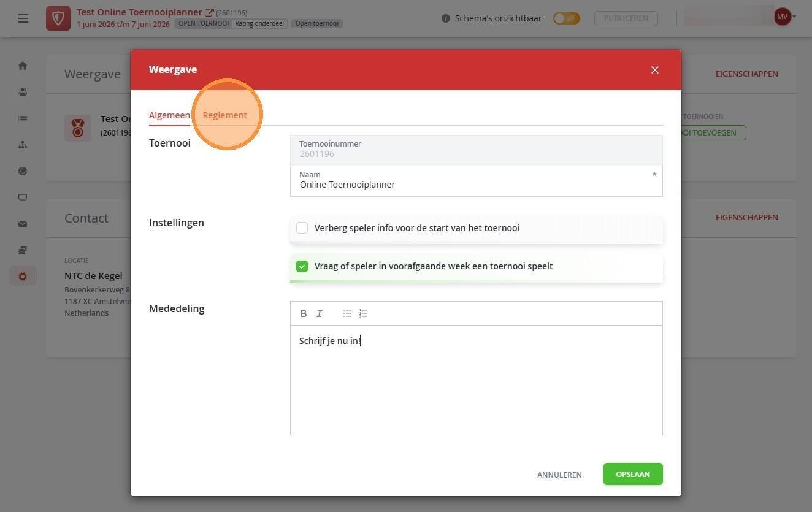Toggle italic formatting in the editor
Screen dimensions: 812x512
[x=320, y=313]
